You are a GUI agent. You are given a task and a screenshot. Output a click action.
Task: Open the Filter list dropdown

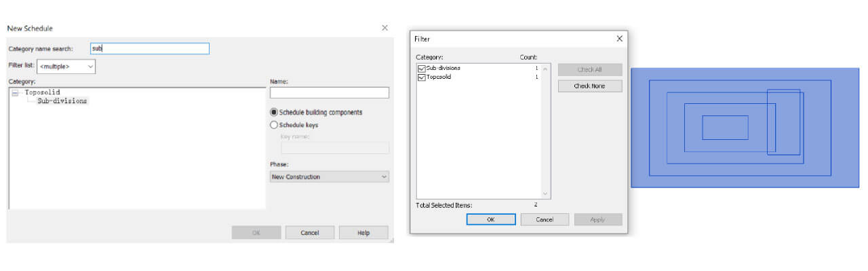pos(66,67)
